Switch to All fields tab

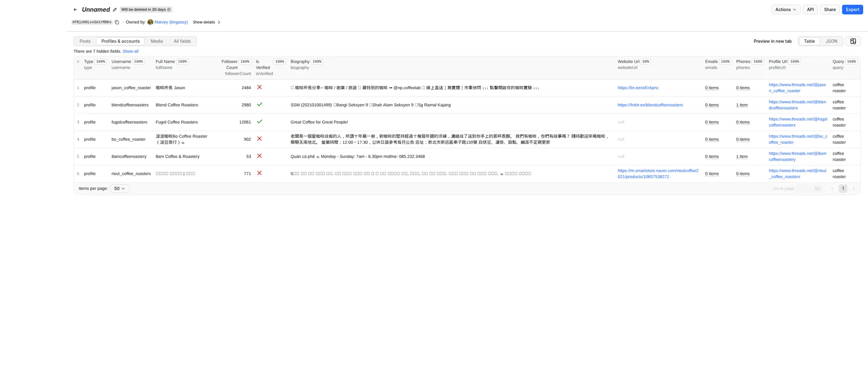point(182,41)
